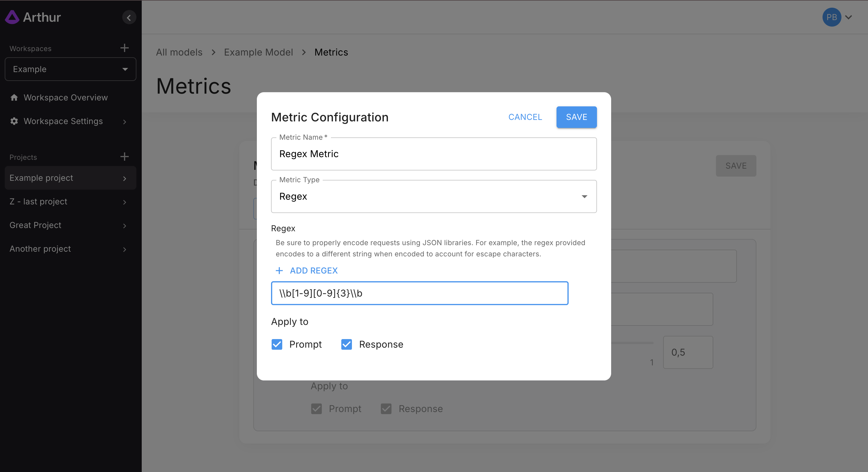Add a new workspace with the plus icon
The height and width of the screenshot is (472, 868).
coord(124,48)
